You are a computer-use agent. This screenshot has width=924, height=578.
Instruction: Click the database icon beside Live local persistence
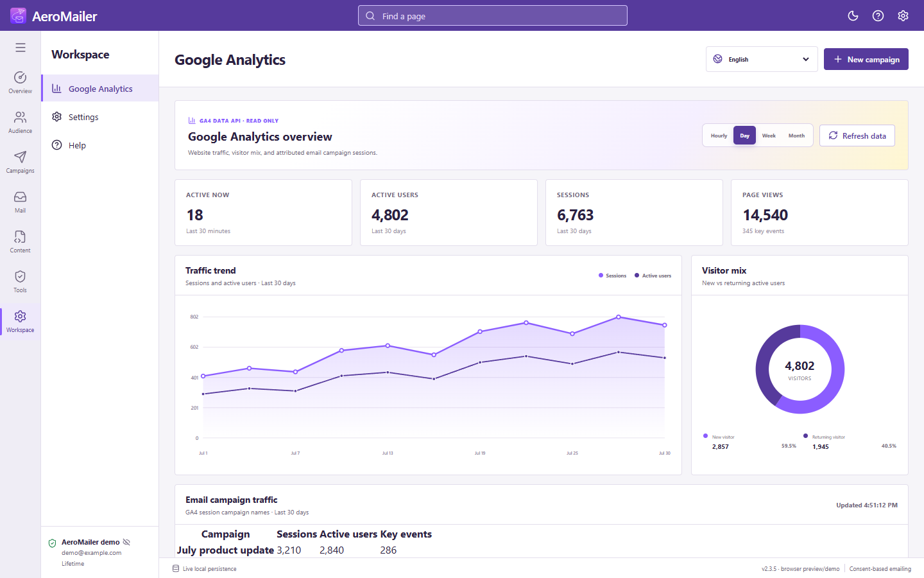[176, 568]
